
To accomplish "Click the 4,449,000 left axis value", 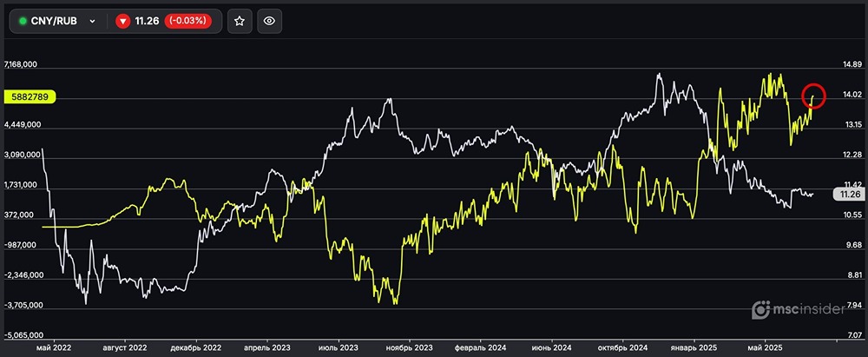I will (x=21, y=125).
